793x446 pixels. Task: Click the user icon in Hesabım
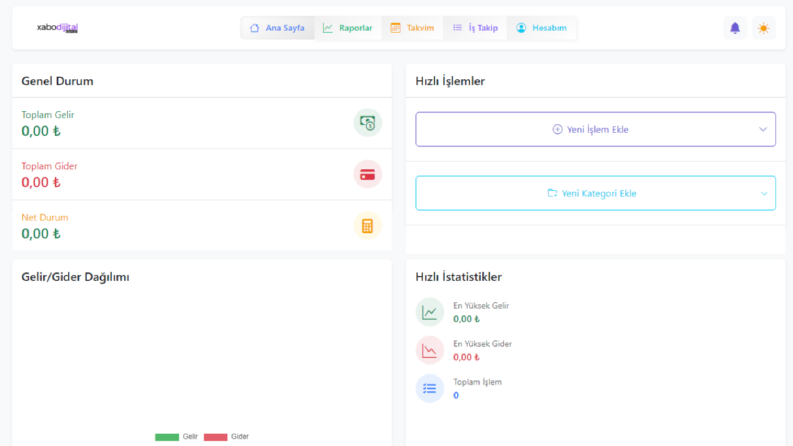[521, 28]
